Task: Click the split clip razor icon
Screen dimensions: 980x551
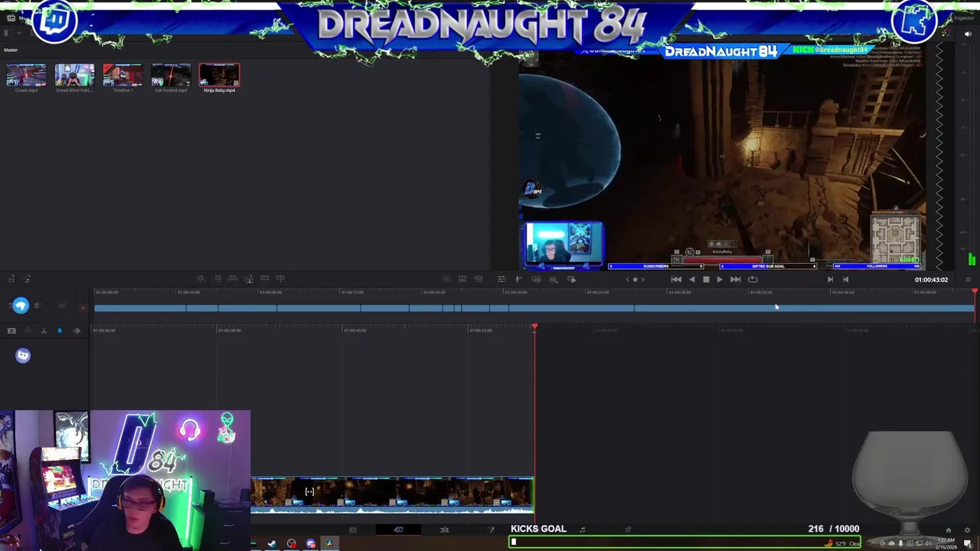Action: click(x=44, y=331)
